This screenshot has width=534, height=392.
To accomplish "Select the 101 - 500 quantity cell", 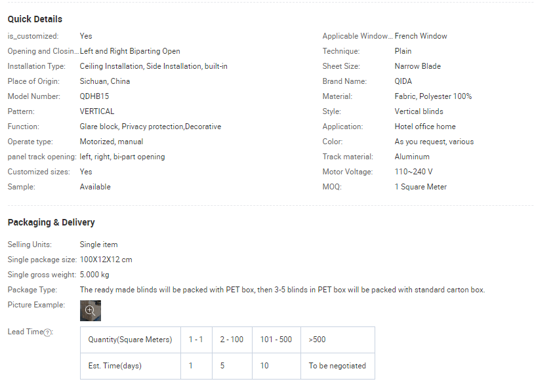I will pos(276,340).
